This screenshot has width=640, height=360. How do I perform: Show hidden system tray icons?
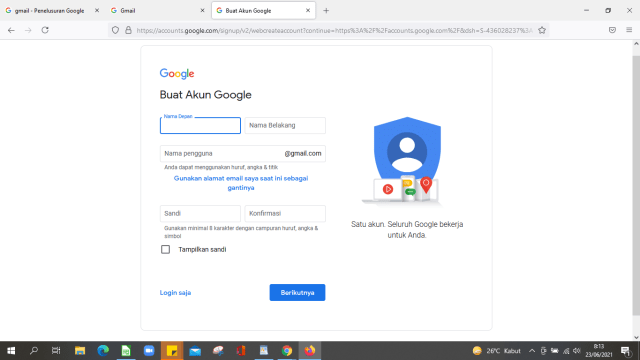click(532, 351)
